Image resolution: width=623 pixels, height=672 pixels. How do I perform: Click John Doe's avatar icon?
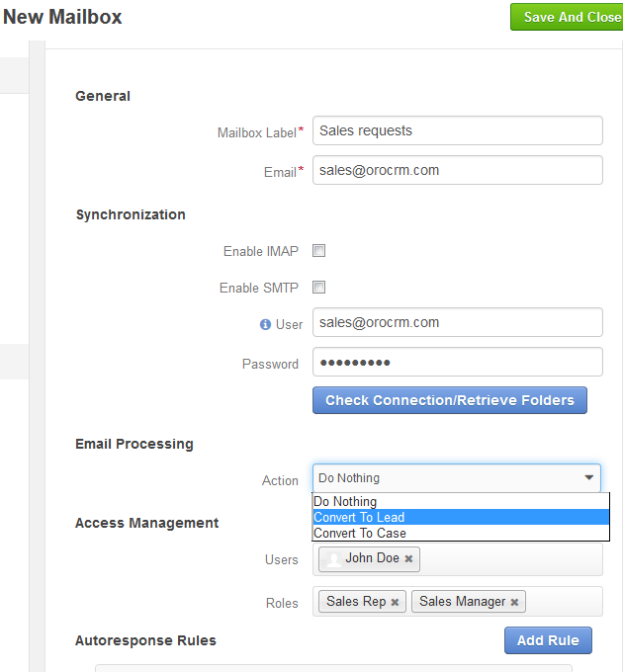tap(333, 559)
